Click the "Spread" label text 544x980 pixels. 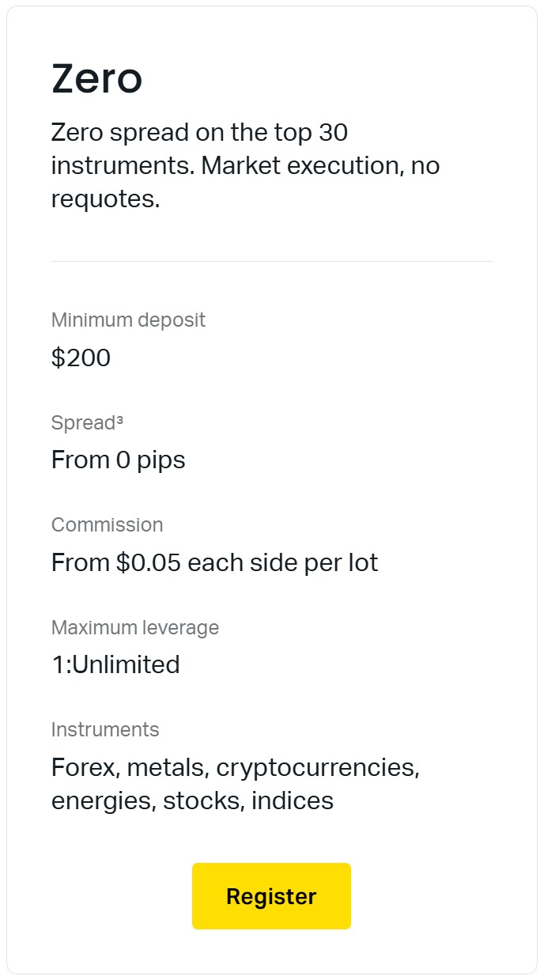pyautogui.click(x=83, y=423)
